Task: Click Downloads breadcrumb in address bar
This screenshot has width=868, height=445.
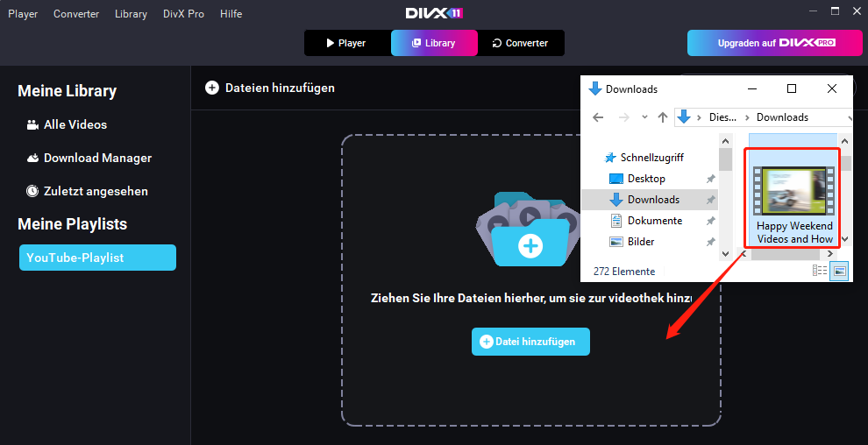Action: (782, 117)
